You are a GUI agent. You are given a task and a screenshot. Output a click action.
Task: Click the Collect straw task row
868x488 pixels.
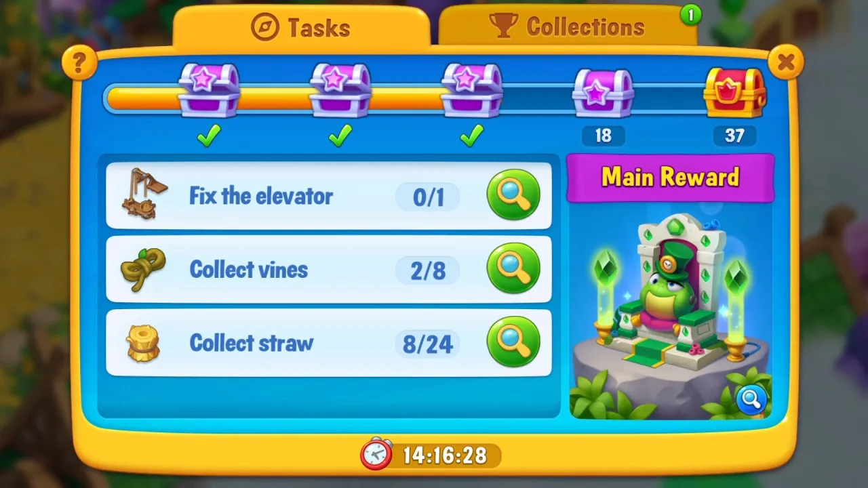[329, 343]
